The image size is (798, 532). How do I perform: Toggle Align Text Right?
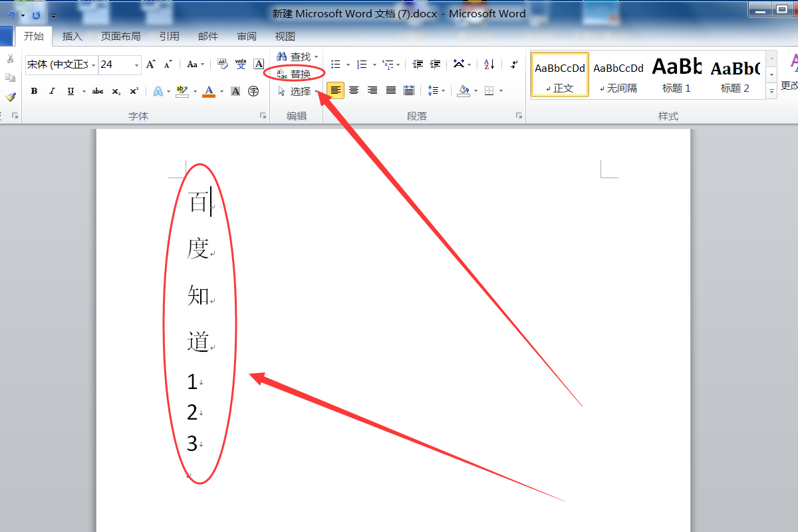point(372,90)
